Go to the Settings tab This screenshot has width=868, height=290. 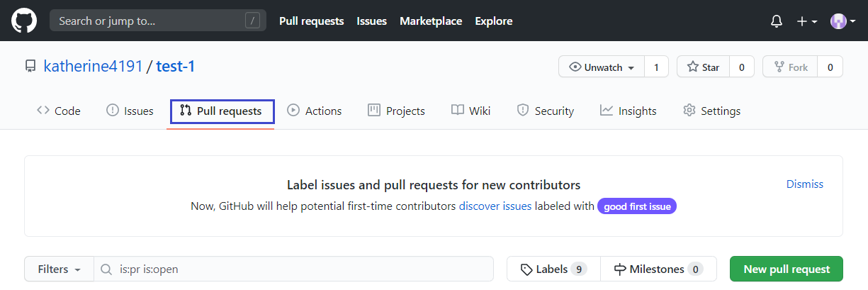(711, 111)
